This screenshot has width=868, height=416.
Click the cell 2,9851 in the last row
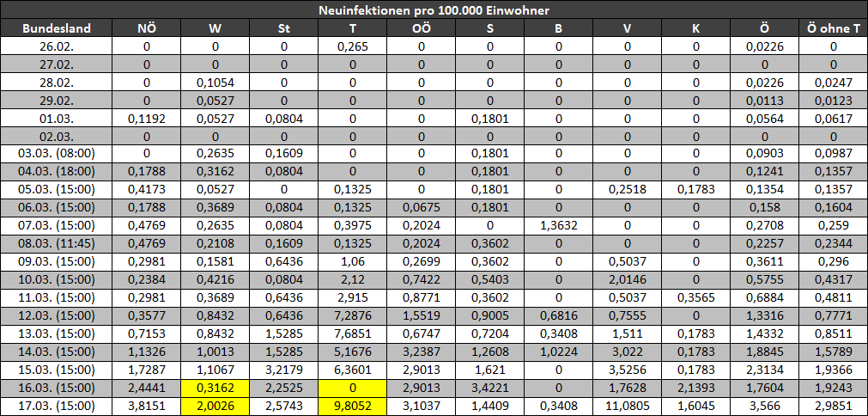coord(833,406)
